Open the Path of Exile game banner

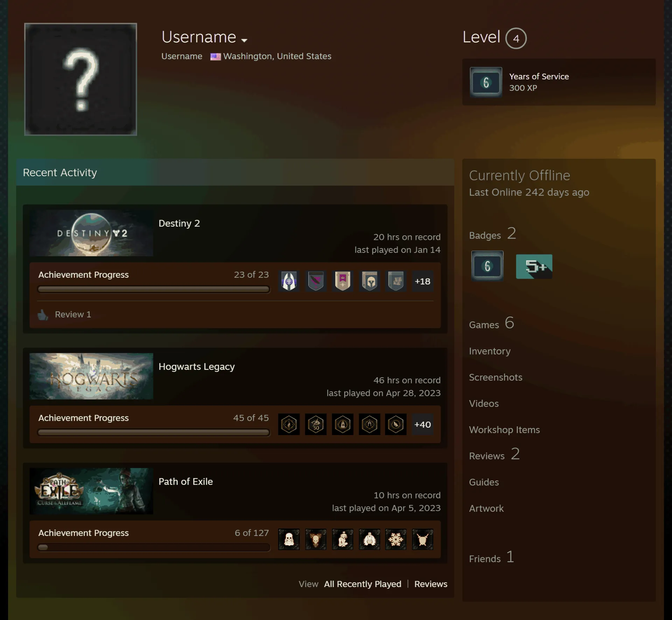pos(91,491)
